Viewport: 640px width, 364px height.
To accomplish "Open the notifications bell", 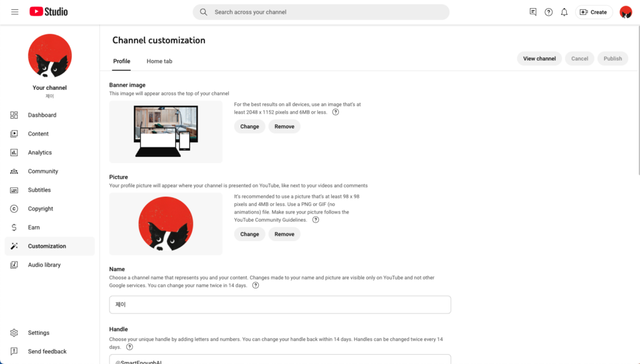I will pos(564,12).
